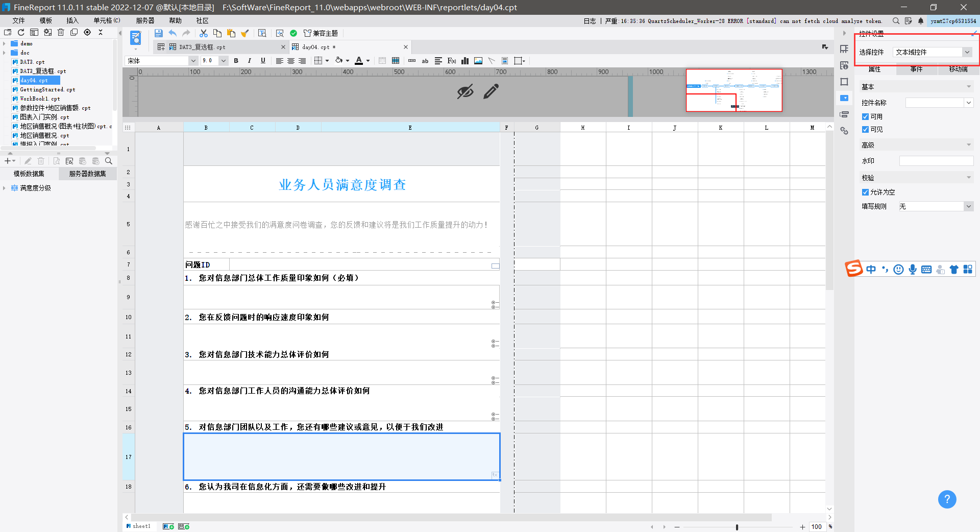Toggle the 允许为空 checkbox

pos(865,192)
